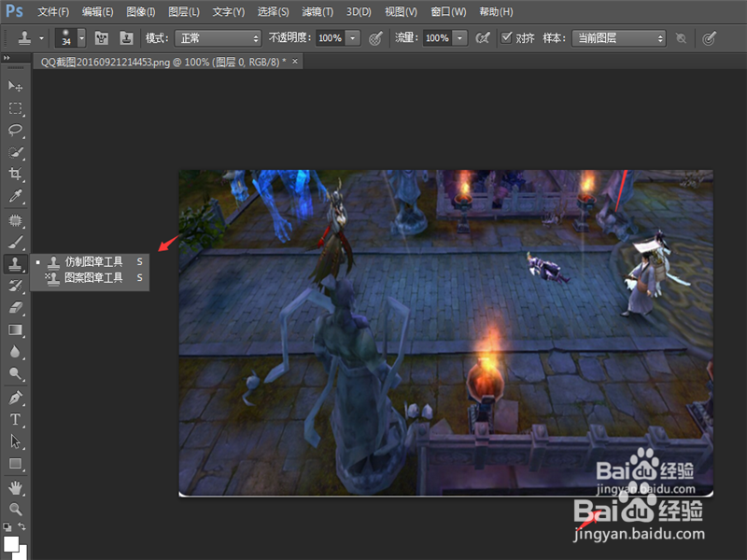Select the Clone Stamp tool in toolbar
This screenshot has width=747, height=560.
click(x=15, y=263)
